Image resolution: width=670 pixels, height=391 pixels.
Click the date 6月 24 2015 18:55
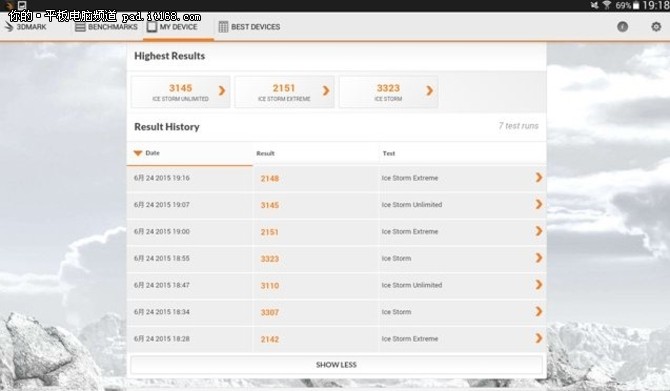pyautogui.click(x=162, y=259)
